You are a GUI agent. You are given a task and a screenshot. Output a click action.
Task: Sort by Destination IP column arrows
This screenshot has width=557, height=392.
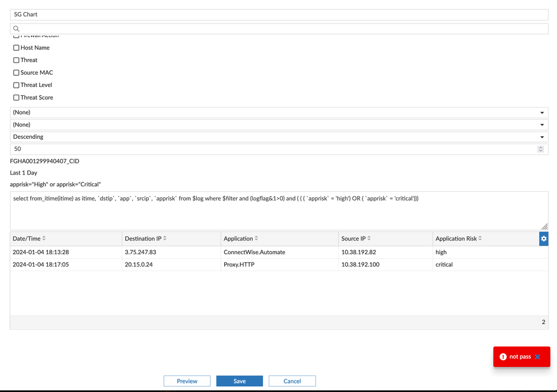(165, 239)
